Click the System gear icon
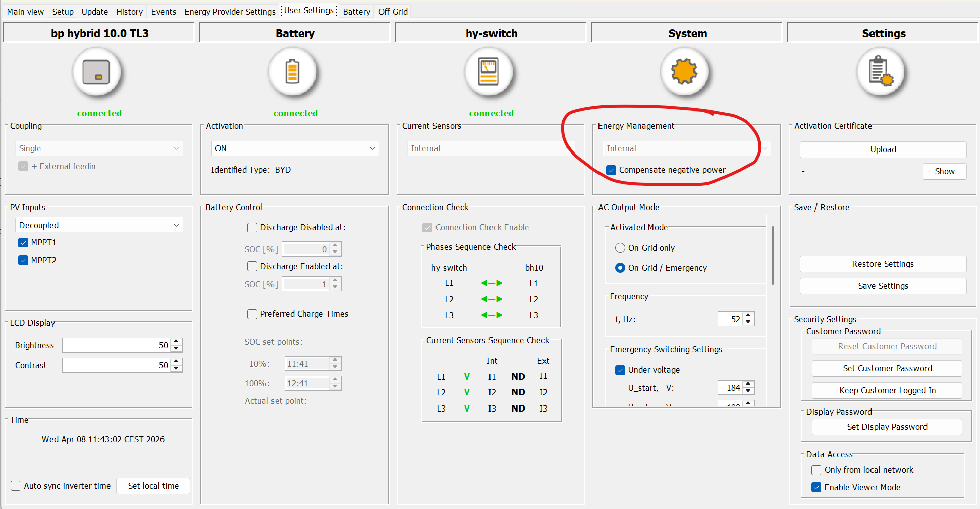The image size is (980, 509). point(684,72)
